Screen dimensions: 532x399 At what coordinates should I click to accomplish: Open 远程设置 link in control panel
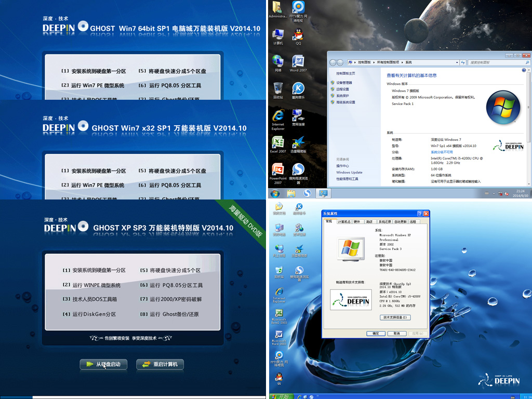(x=342, y=89)
